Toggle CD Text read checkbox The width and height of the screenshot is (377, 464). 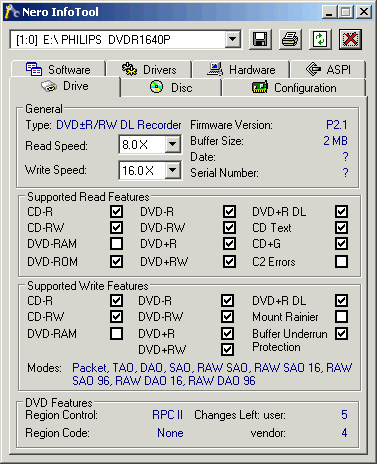pos(341,228)
